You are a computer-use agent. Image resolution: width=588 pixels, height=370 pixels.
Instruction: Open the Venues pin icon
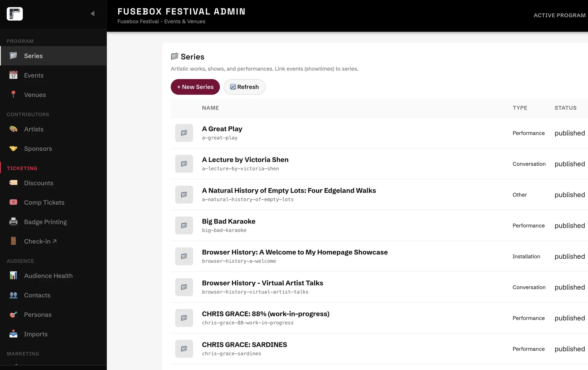point(13,94)
